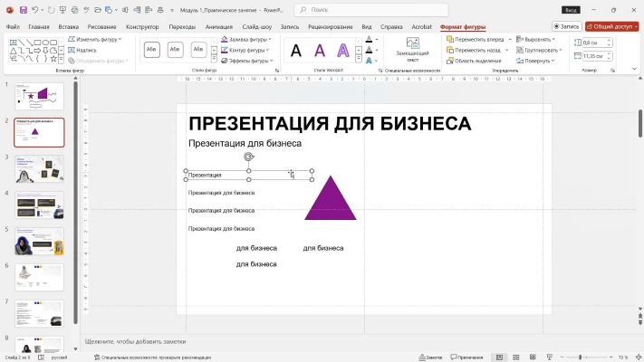Expand the shape styles gallery

[214, 60]
